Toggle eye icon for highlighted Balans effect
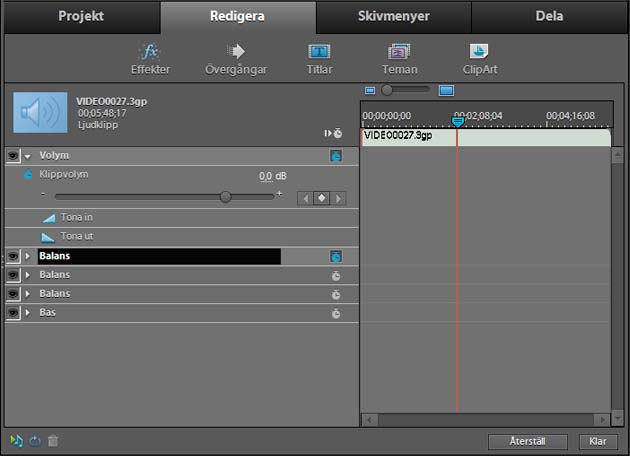Screen dimensions: 630x456 (13, 256)
